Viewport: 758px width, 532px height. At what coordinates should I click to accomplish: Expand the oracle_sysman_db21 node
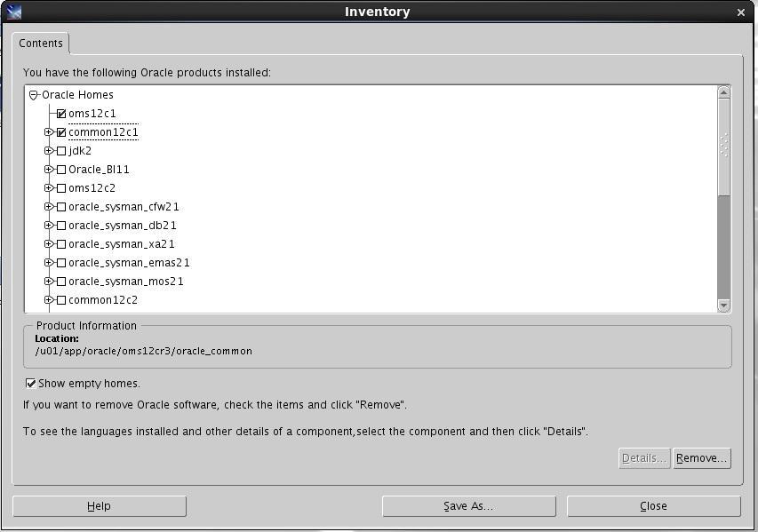(48, 226)
